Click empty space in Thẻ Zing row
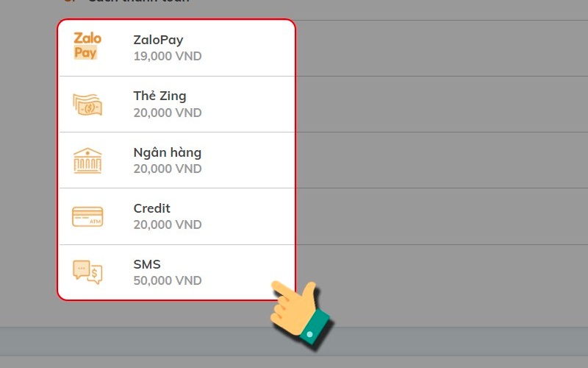Image resolution: width=588 pixels, height=368 pixels. click(248, 105)
